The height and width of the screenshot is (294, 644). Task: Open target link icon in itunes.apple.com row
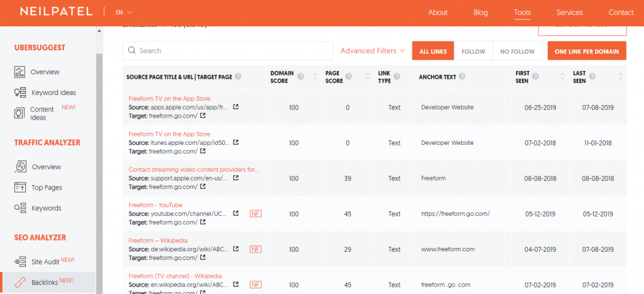[x=203, y=151]
